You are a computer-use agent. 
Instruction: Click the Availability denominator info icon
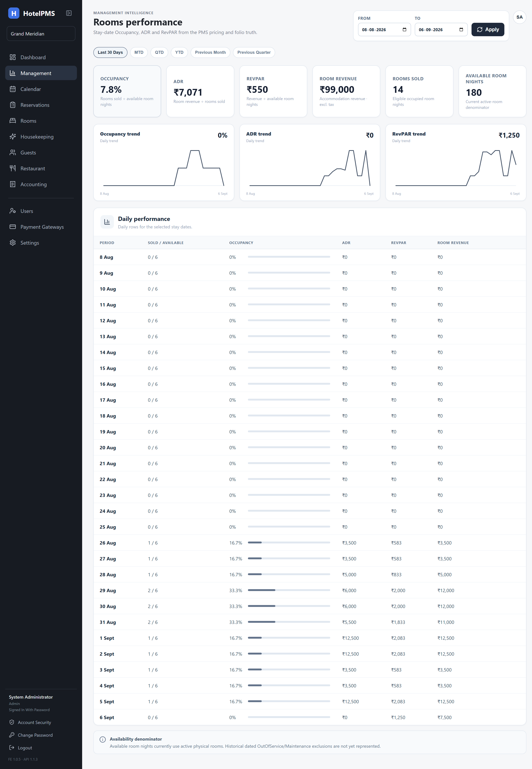[103, 739]
